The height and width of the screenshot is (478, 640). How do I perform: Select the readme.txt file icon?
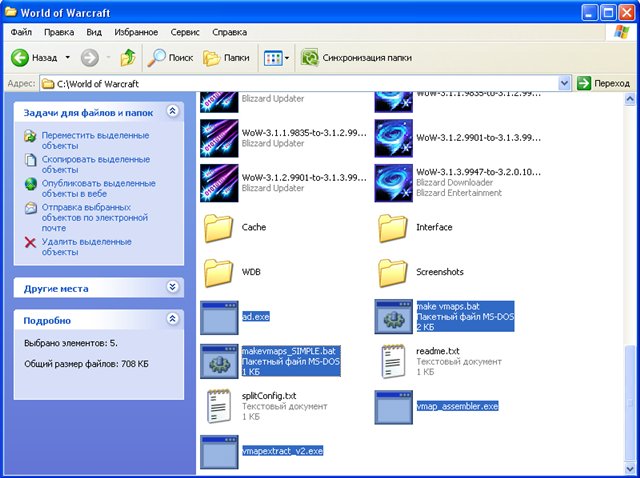tap(393, 361)
